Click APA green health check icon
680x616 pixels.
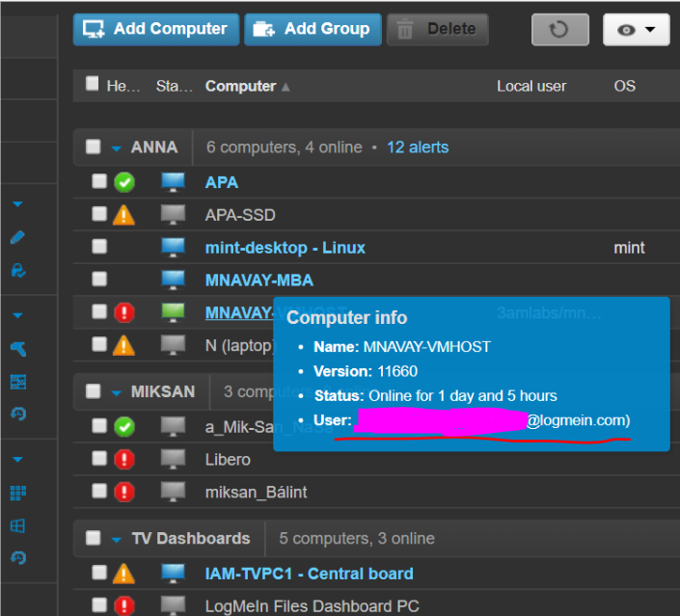[124, 182]
